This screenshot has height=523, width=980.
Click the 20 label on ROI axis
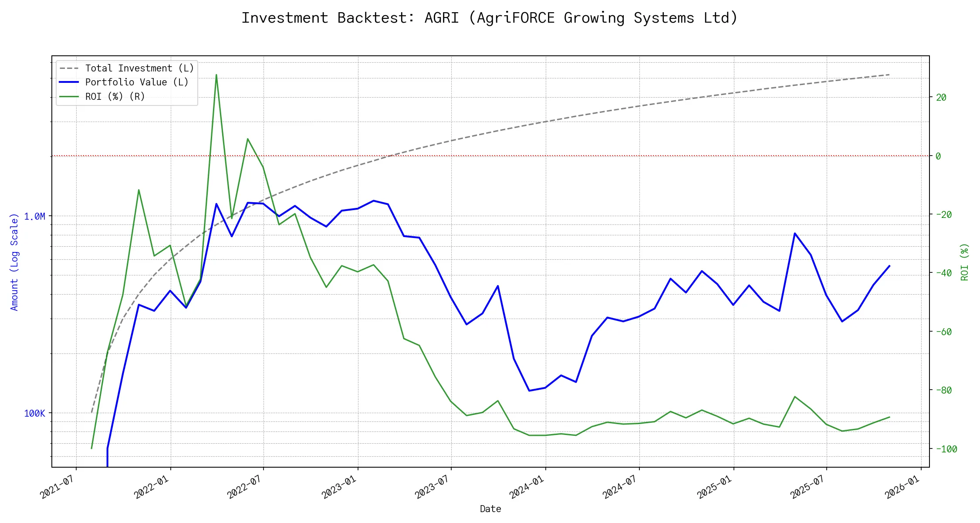pyautogui.click(x=941, y=98)
